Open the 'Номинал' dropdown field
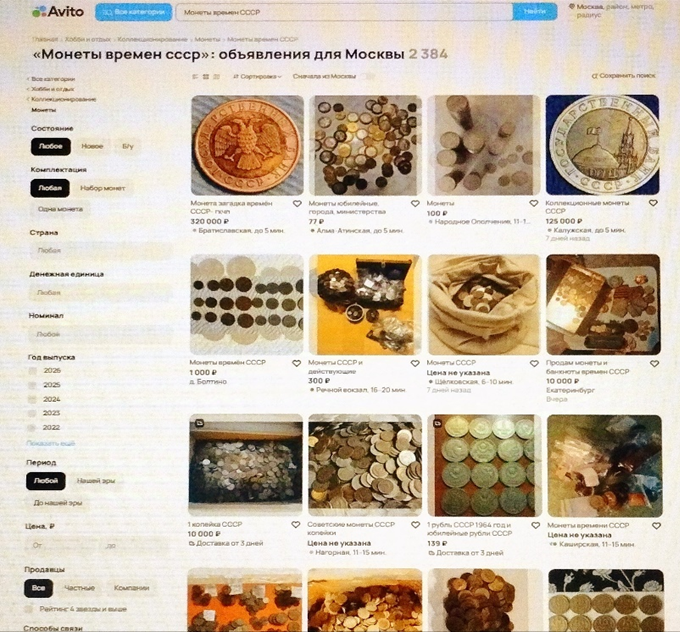 pos(99,334)
